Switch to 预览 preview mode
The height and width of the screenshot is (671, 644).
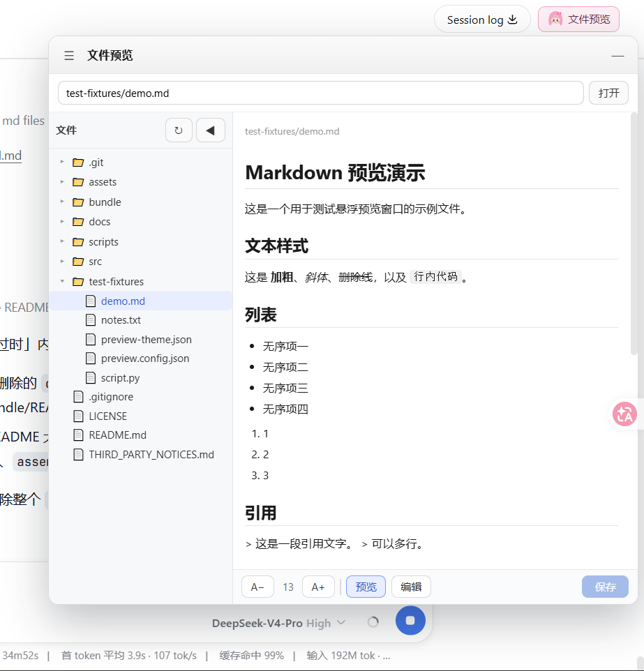coord(366,587)
